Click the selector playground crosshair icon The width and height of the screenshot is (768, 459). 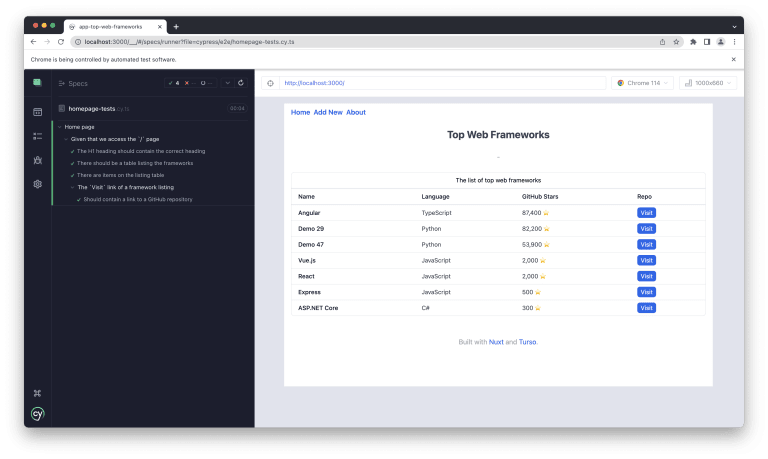(x=270, y=83)
